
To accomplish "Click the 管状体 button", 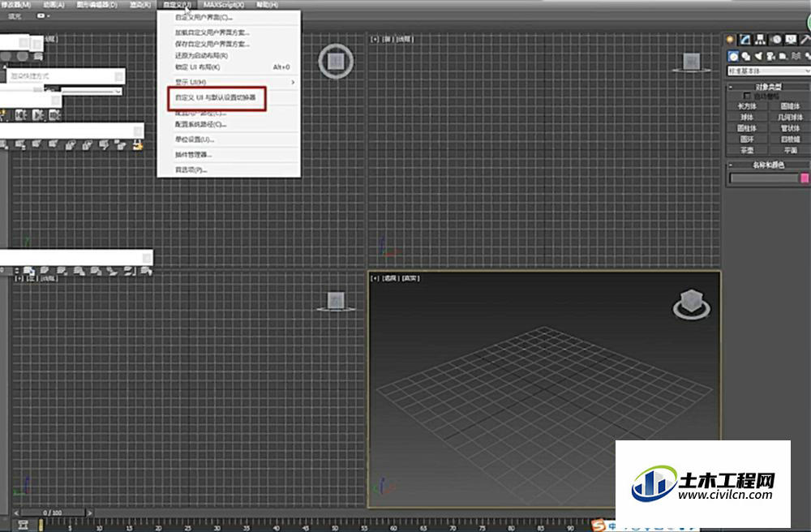I will click(790, 128).
